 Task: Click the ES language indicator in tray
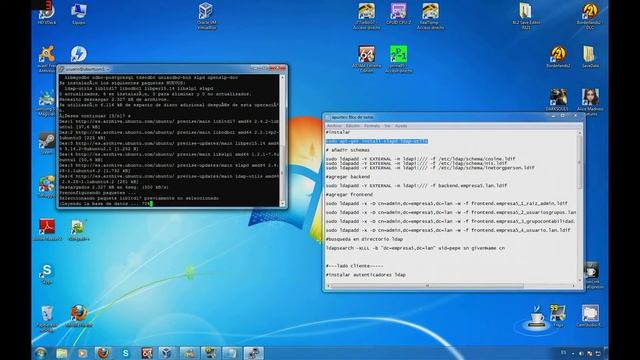(564, 353)
